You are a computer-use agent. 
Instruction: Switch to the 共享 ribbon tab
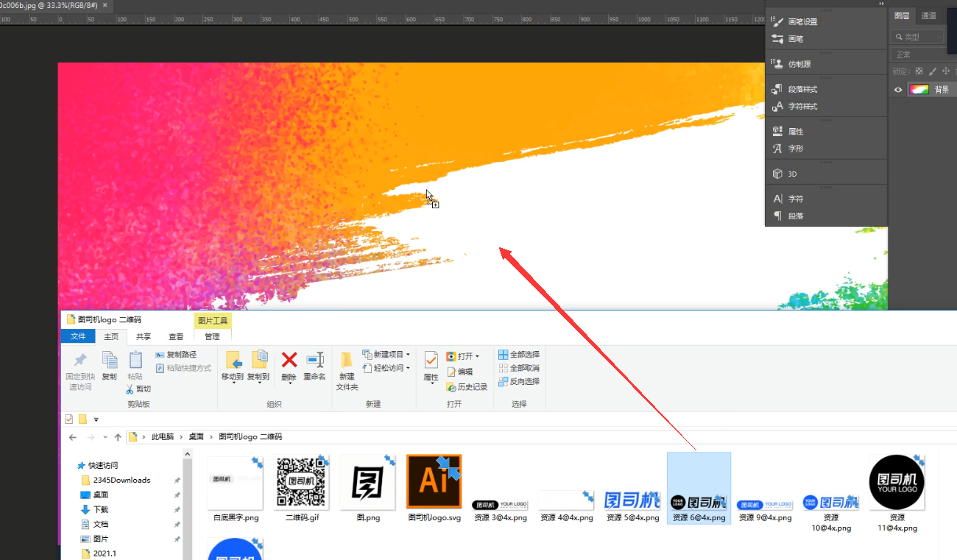point(144,336)
